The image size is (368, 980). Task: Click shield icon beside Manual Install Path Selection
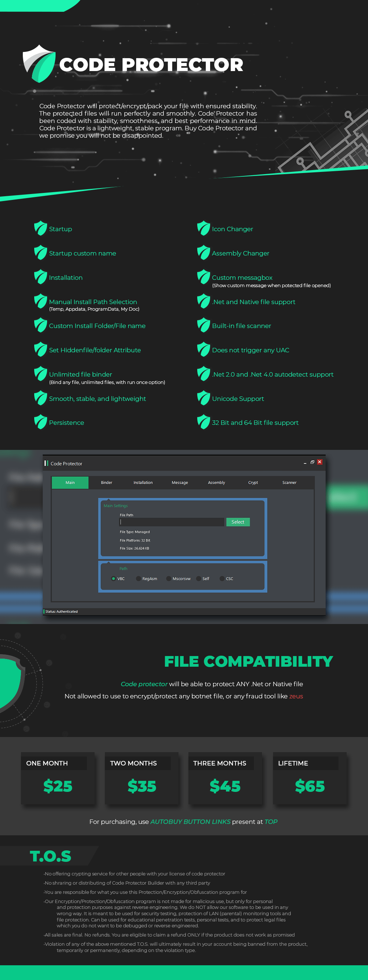click(41, 301)
